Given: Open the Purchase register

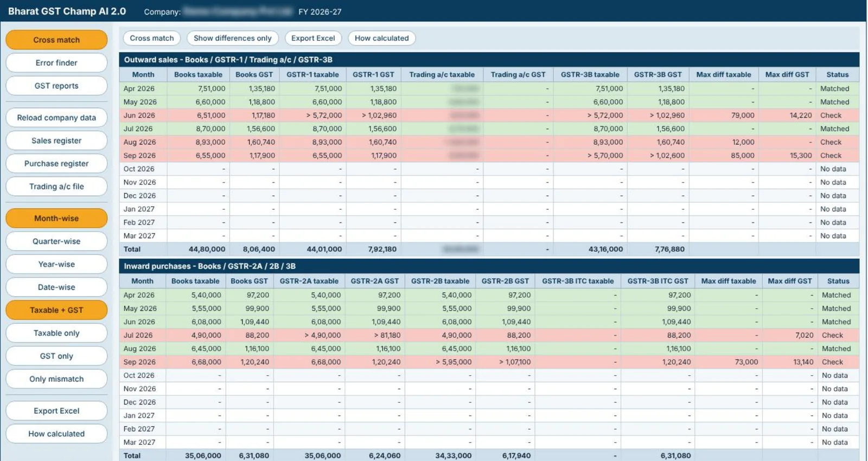Looking at the screenshot, I should (x=56, y=163).
